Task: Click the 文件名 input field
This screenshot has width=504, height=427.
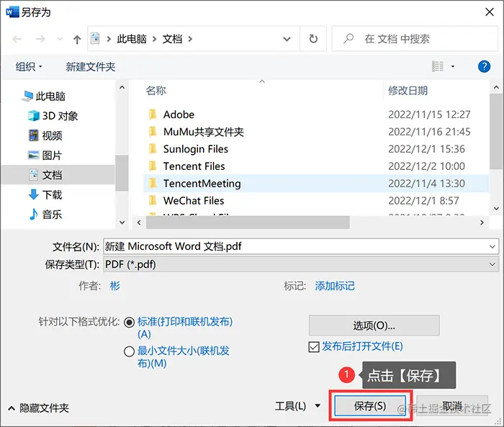Action: pyautogui.click(x=301, y=246)
